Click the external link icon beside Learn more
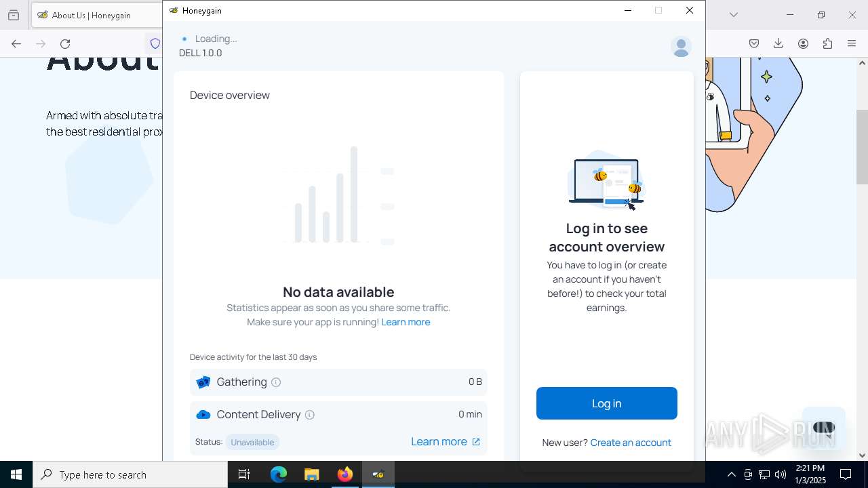Image resolution: width=868 pixels, height=488 pixels. 476,442
